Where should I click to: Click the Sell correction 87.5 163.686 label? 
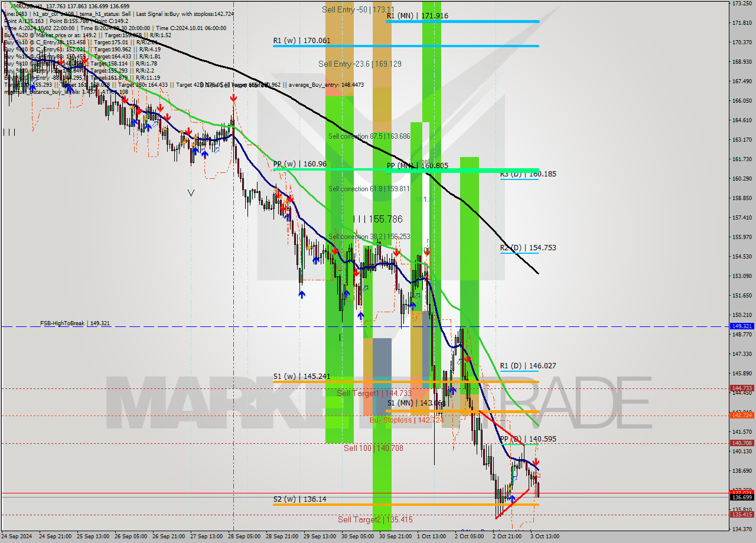point(369,136)
